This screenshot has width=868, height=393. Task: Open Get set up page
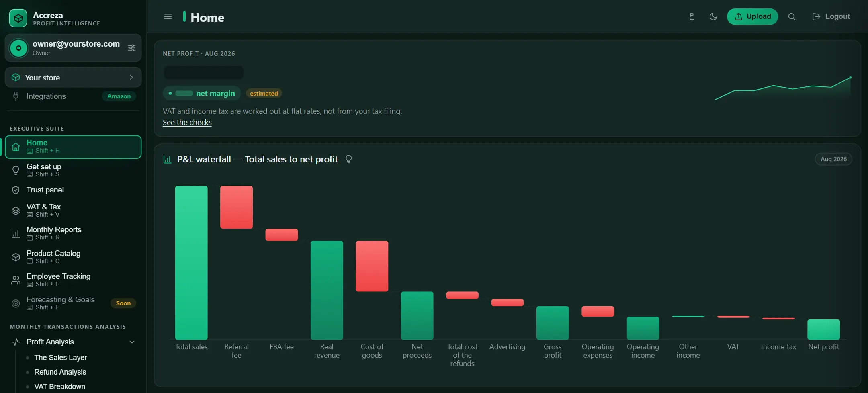(73, 170)
